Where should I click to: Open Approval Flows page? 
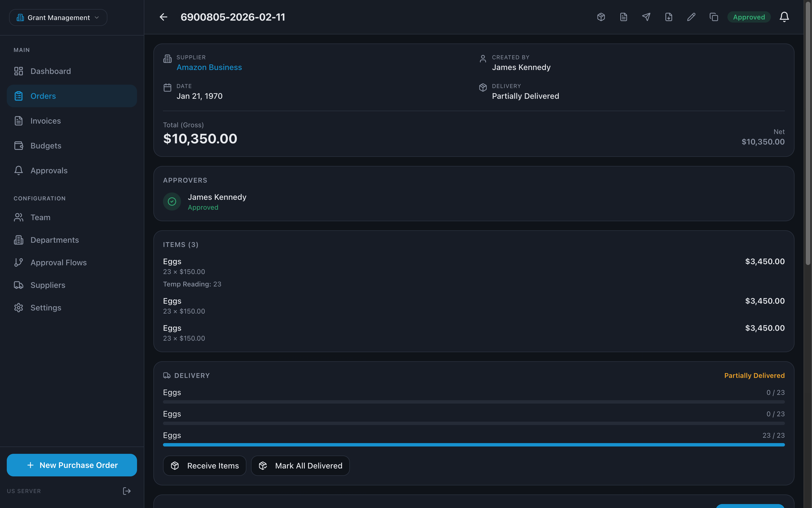click(72, 262)
